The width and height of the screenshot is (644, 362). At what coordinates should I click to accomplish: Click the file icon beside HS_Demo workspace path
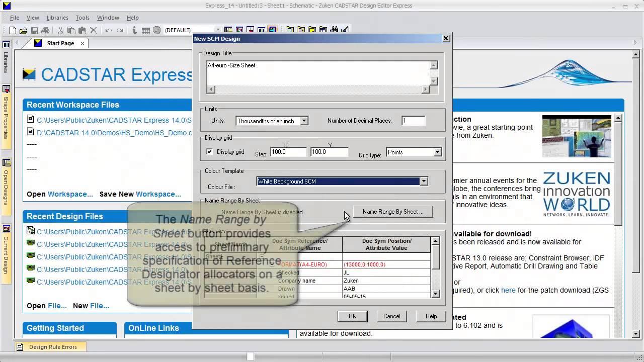(x=31, y=132)
